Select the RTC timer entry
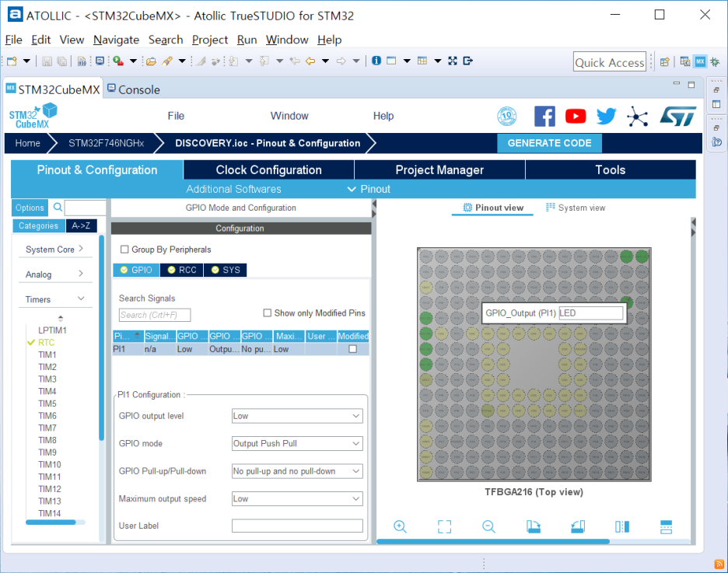This screenshot has width=728, height=573. click(46, 342)
